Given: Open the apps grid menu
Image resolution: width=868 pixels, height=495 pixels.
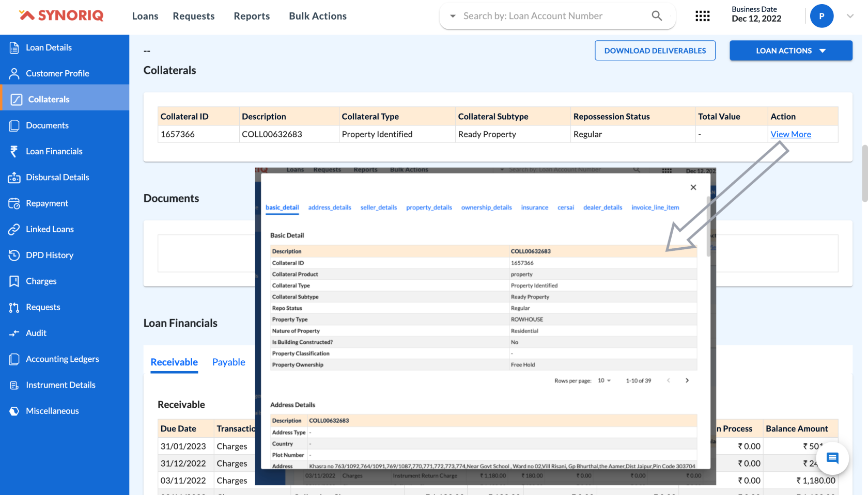Looking at the screenshot, I should [702, 16].
